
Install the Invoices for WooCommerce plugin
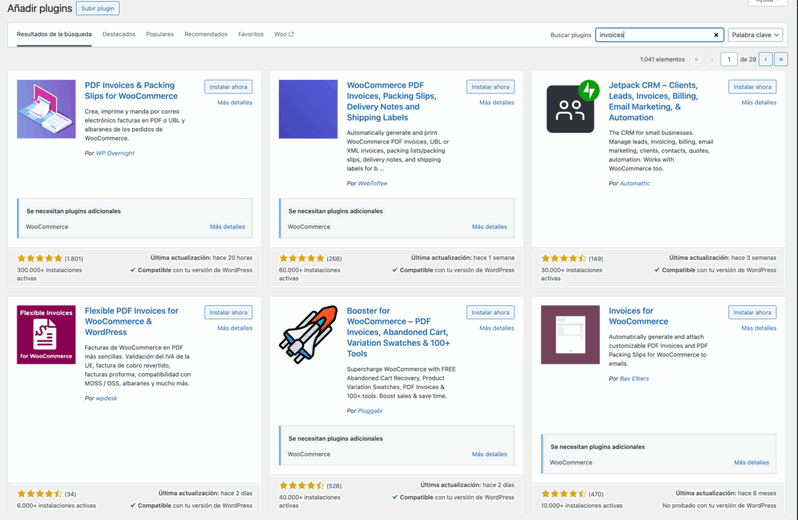pyautogui.click(x=752, y=312)
